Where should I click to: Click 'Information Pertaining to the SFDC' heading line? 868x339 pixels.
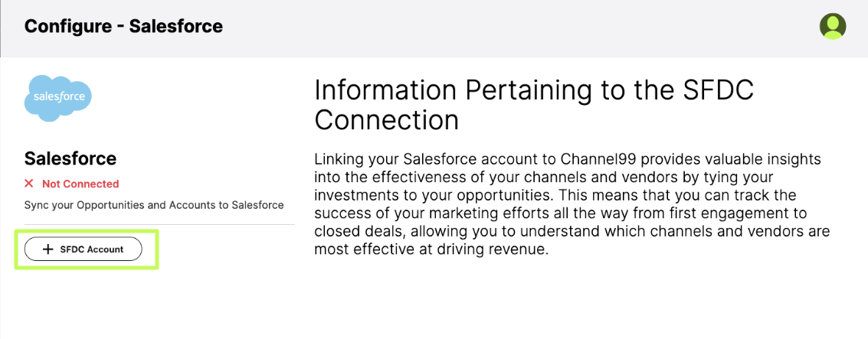tap(534, 91)
